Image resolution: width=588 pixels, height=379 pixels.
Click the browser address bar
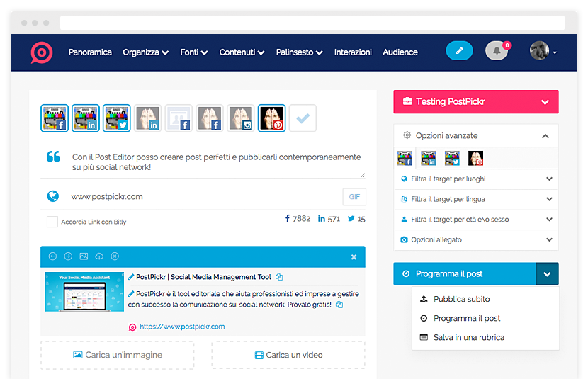tap(312, 23)
